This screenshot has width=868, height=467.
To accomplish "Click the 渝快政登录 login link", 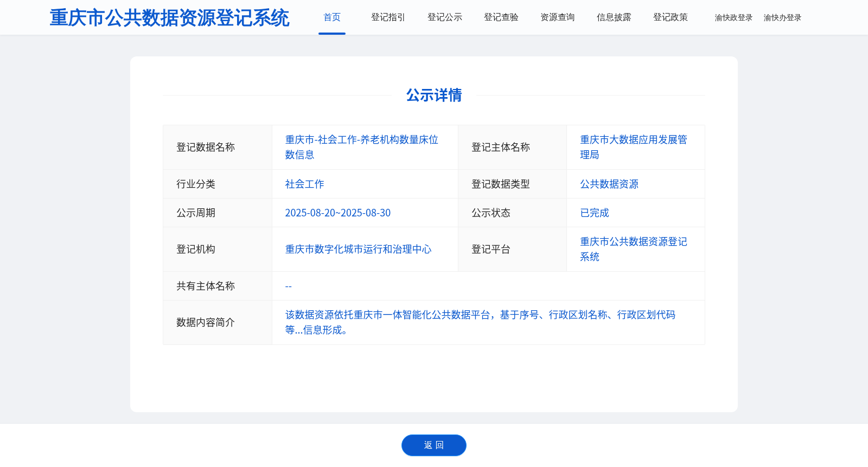I will point(733,18).
